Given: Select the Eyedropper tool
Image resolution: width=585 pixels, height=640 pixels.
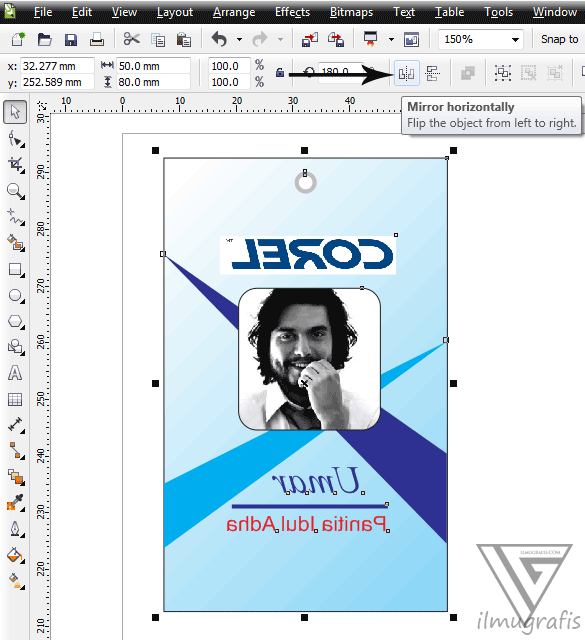Looking at the screenshot, I should coord(16,503).
